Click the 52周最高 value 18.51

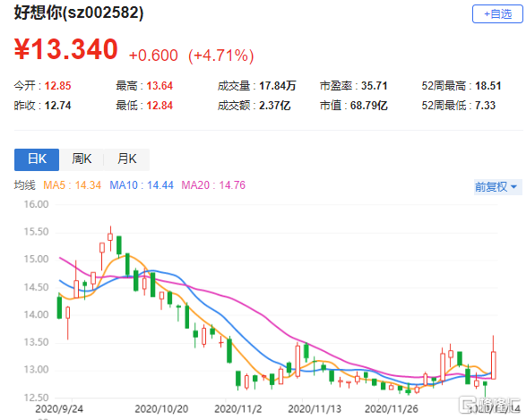point(488,86)
